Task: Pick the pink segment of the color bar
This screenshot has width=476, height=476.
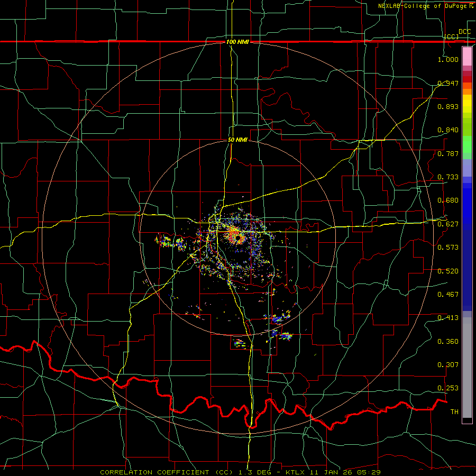Action: pyautogui.click(x=467, y=56)
